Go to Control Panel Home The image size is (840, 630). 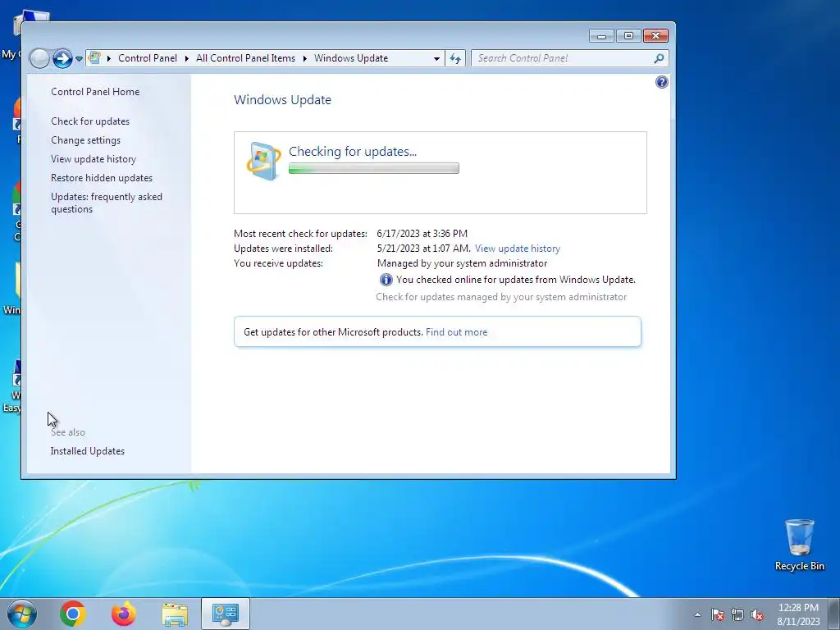click(x=95, y=92)
